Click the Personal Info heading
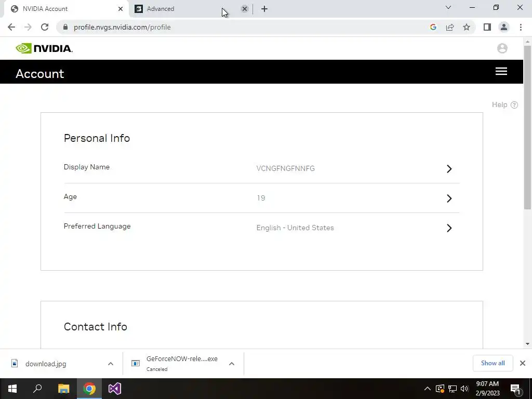The width and height of the screenshot is (532, 399). click(x=97, y=138)
